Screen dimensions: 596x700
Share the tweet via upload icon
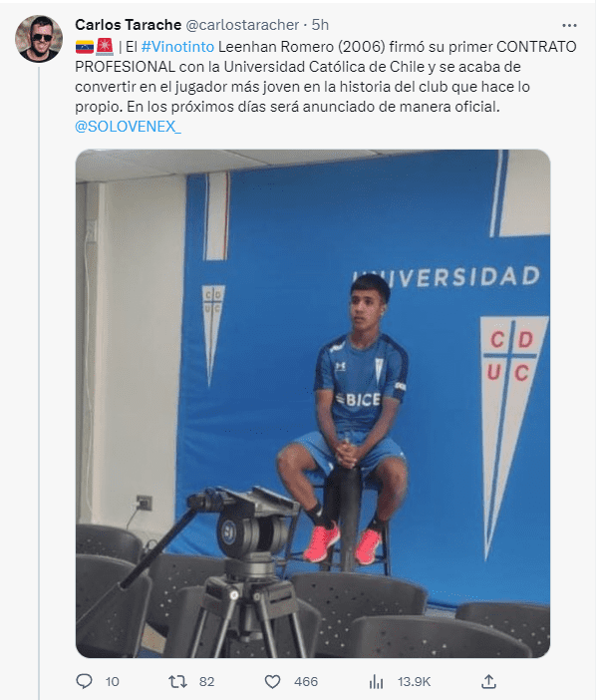tap(489, 681)
